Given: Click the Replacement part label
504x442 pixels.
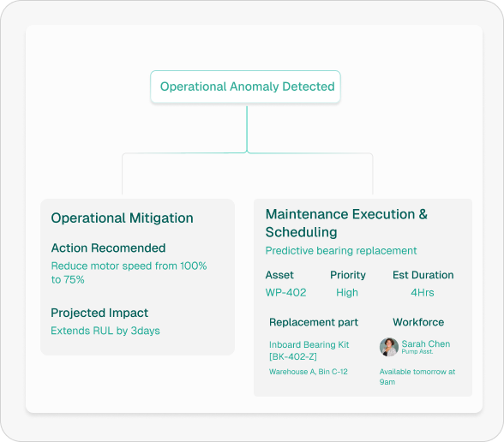Looking at the screenshot, I should pyautogui.click(x=314, y=322).
